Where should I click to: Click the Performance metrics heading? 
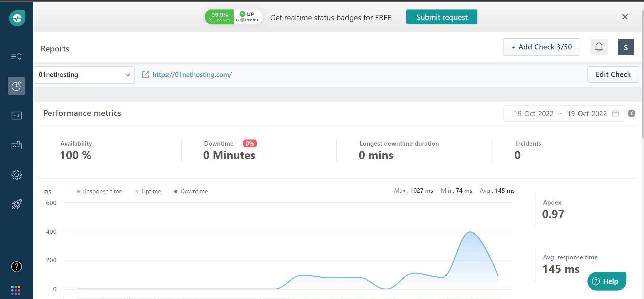pos(82,113)
